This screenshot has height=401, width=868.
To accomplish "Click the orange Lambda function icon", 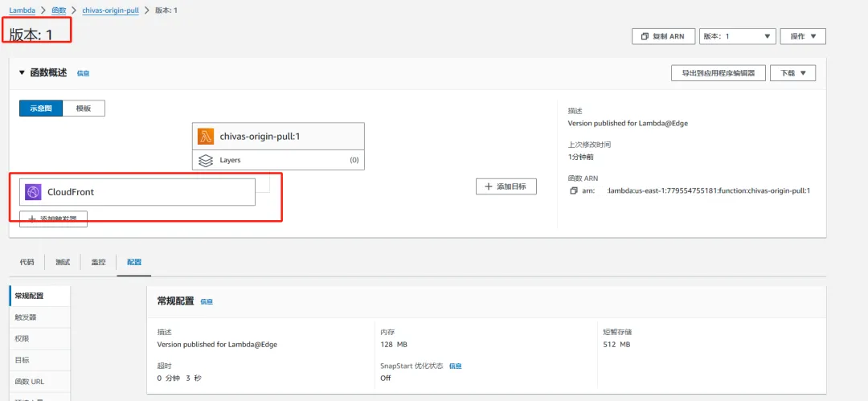I will 206,137.
